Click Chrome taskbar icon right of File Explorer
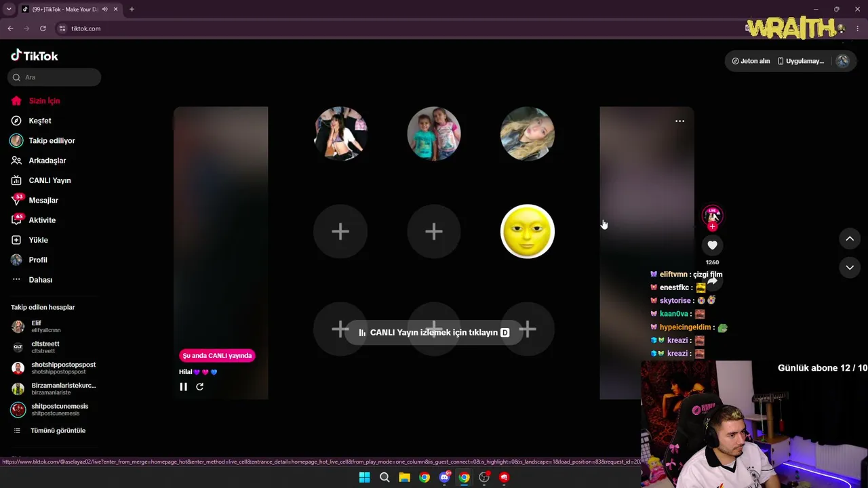 click(425, 477)
